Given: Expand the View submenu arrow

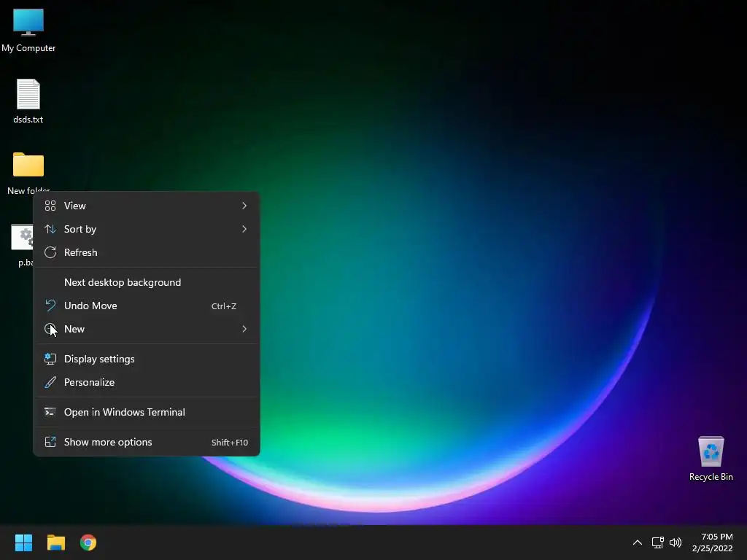Looking at the screenshot, I should [244, 206].
